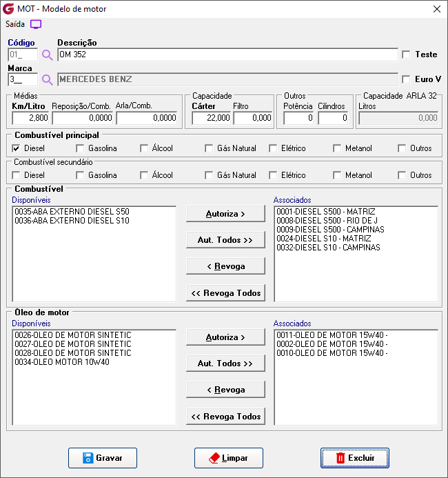The image size is (448, 478).
Task: Click Aut. Todos in Óleo de motor section
Action: point(225,364)
